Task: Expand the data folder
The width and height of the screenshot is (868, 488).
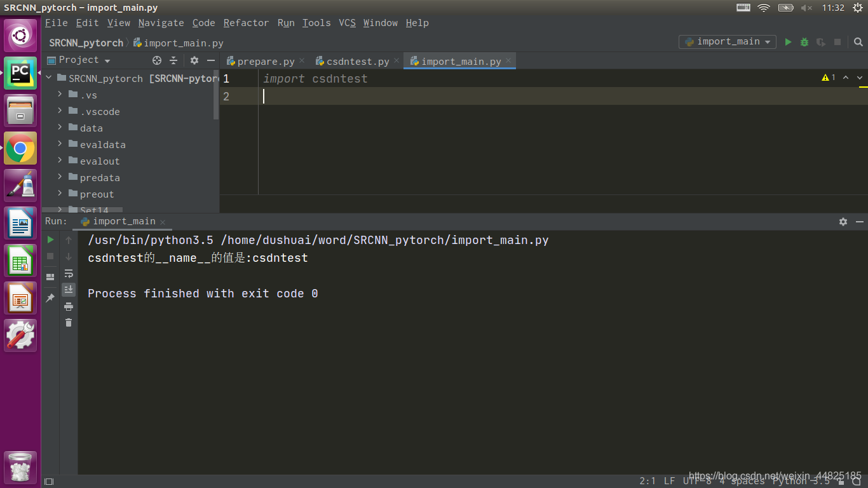Action: pyautogui.click(x=60, y=127)
